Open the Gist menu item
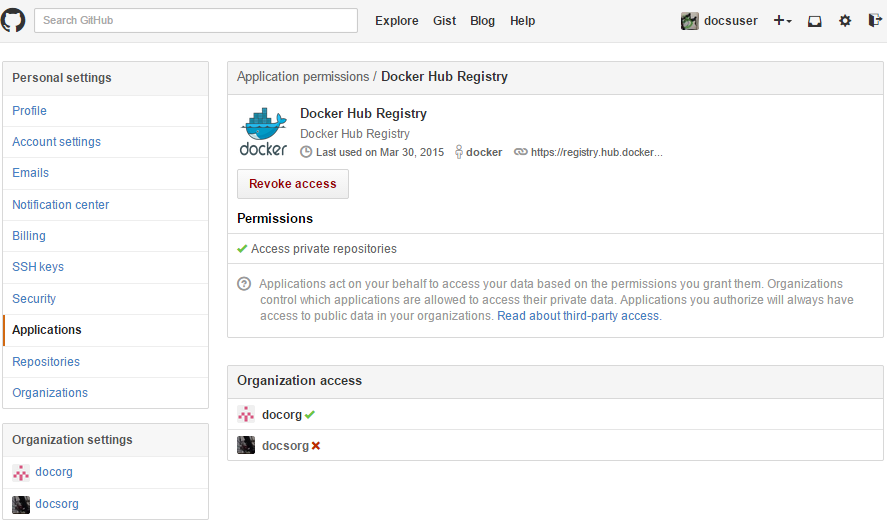 444,21
